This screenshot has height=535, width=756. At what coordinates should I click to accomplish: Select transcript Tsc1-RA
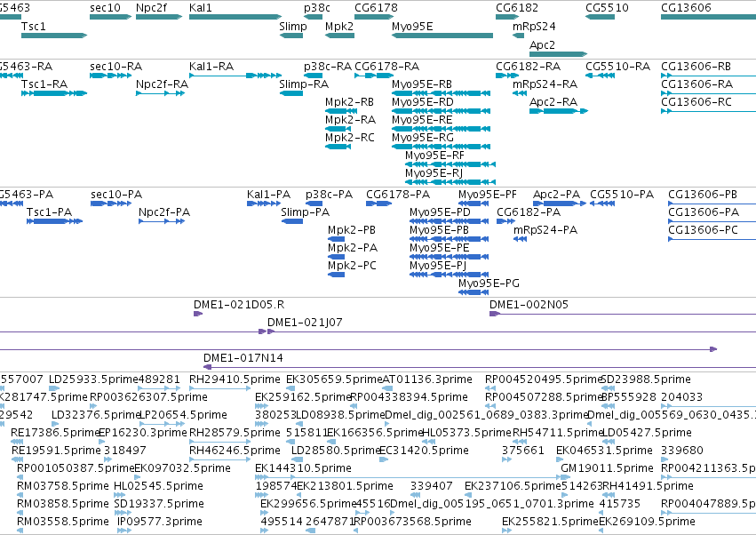pos(54,93)
